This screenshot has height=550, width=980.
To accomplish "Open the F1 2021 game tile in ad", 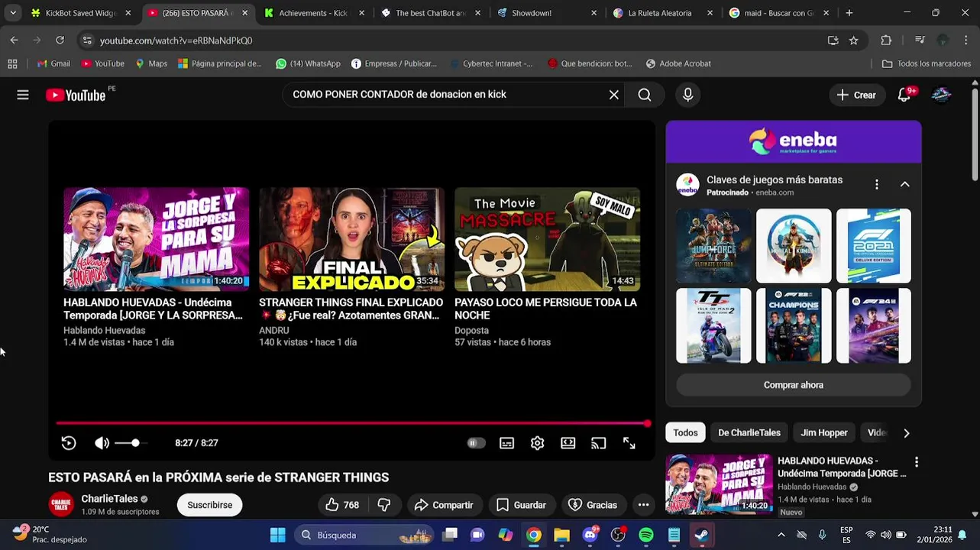I will pos(874,246).
